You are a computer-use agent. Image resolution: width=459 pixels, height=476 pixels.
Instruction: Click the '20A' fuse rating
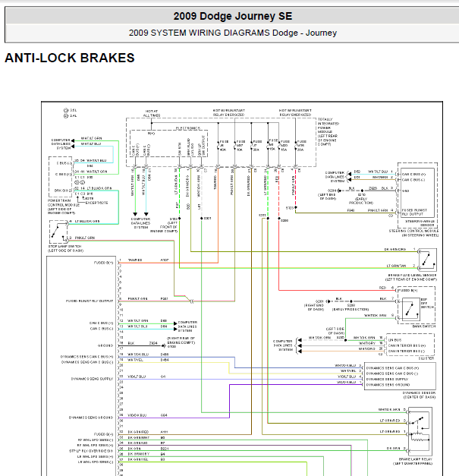click(x=300, y=150)
